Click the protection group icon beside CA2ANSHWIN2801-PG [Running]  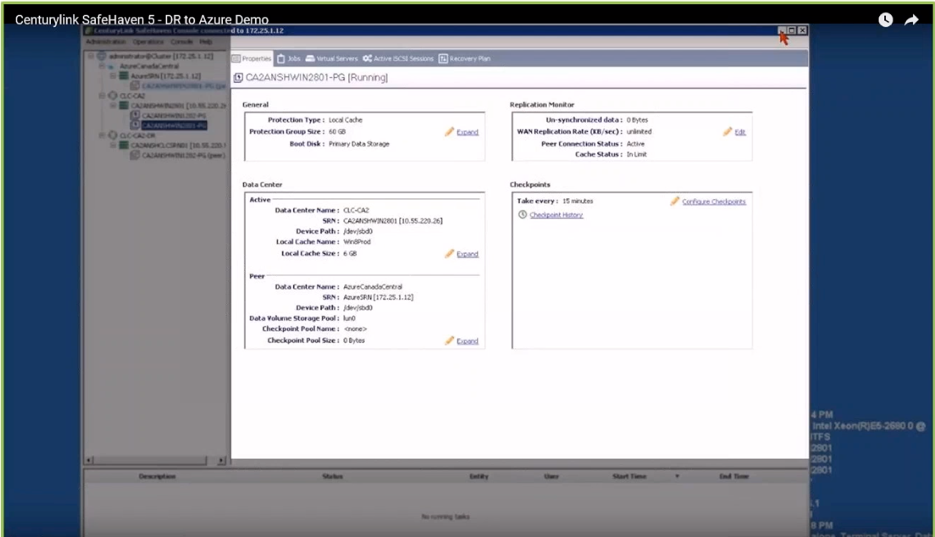click(238, 77)
